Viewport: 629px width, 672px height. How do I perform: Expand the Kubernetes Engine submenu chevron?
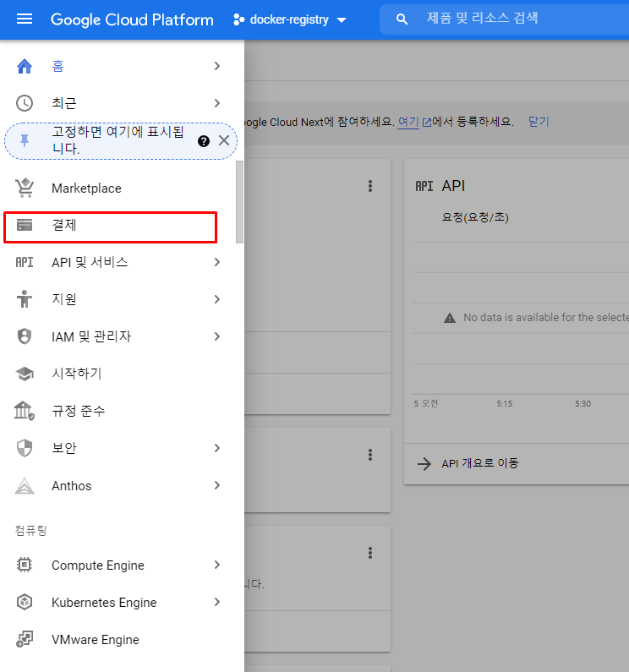point(217,602)
